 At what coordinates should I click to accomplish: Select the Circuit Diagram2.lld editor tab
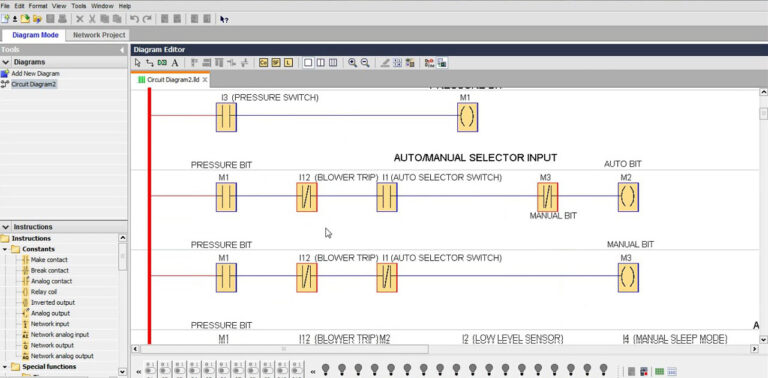(169, 79)
